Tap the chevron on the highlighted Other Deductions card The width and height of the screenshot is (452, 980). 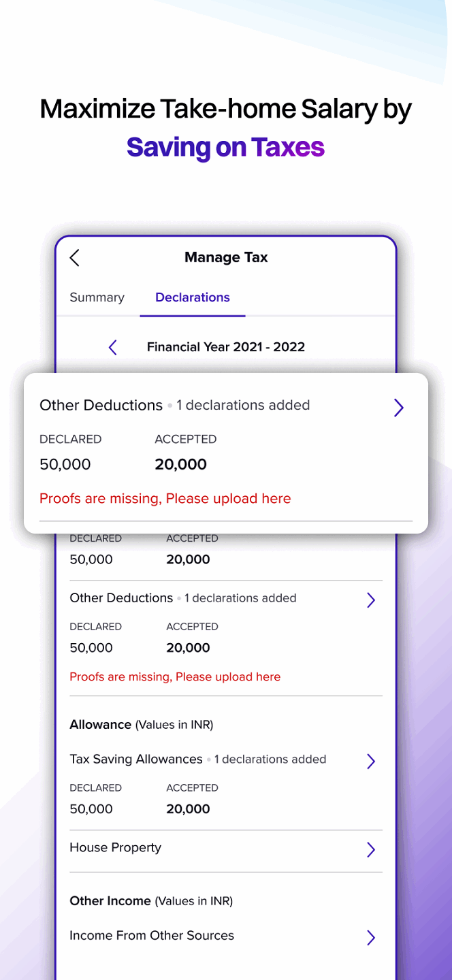pyautogui.click(x=399, y=408)
